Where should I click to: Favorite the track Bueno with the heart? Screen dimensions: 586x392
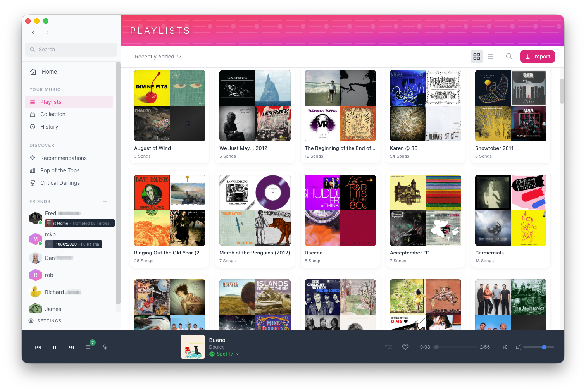pyautogui.click(x=405, y=347)
